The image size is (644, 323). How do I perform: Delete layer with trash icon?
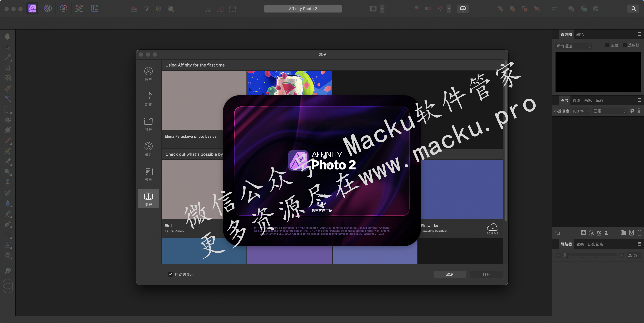pyautogui.click(x=639, y=233)
